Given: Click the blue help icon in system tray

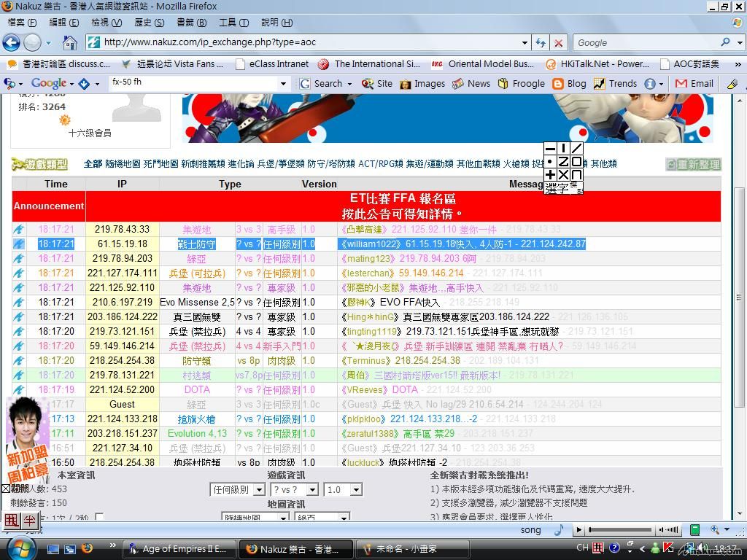Looking at the screenshot, I should (x=614, y=548).
